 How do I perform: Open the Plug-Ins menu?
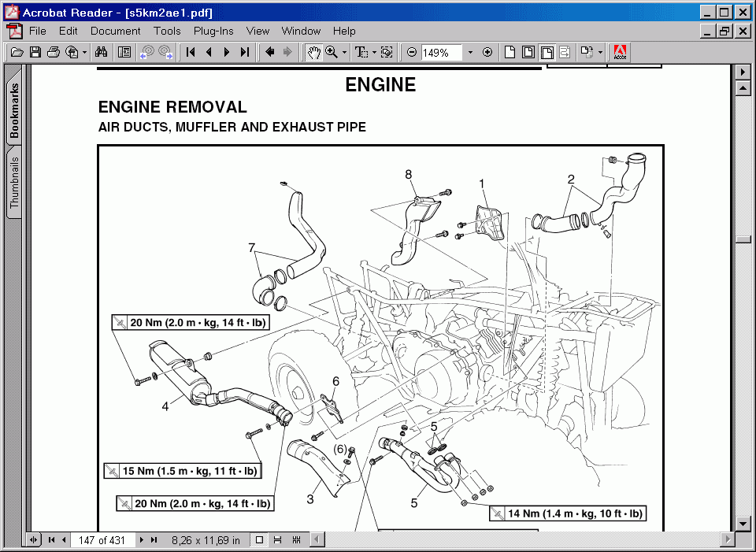tap(213, 31)
